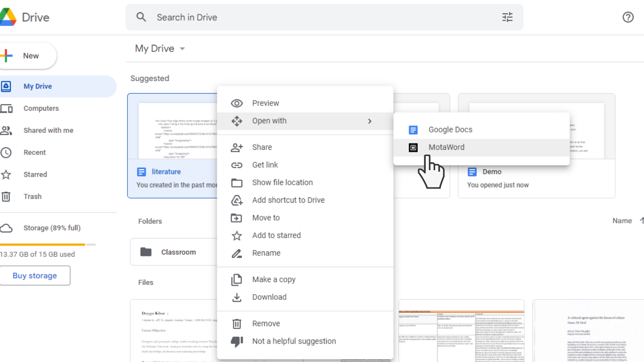Viewport: 644px width, 362px height.
Task: Click the Trash bin icon in sidebar
Action: tap(6, 197)
